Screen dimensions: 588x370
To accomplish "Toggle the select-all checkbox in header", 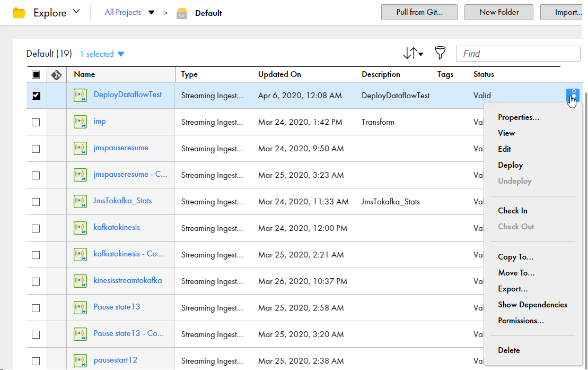I will pyautogui.click(x=36, y=74).
